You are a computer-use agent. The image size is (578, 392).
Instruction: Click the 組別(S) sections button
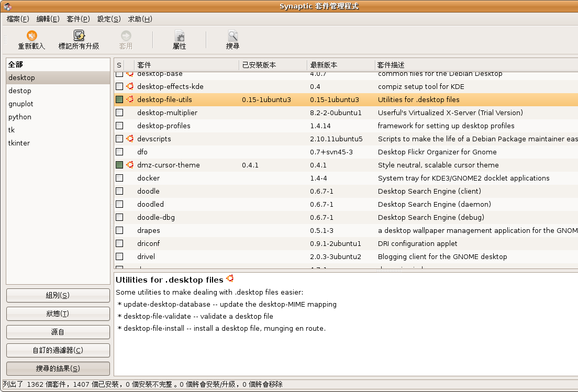58,295
